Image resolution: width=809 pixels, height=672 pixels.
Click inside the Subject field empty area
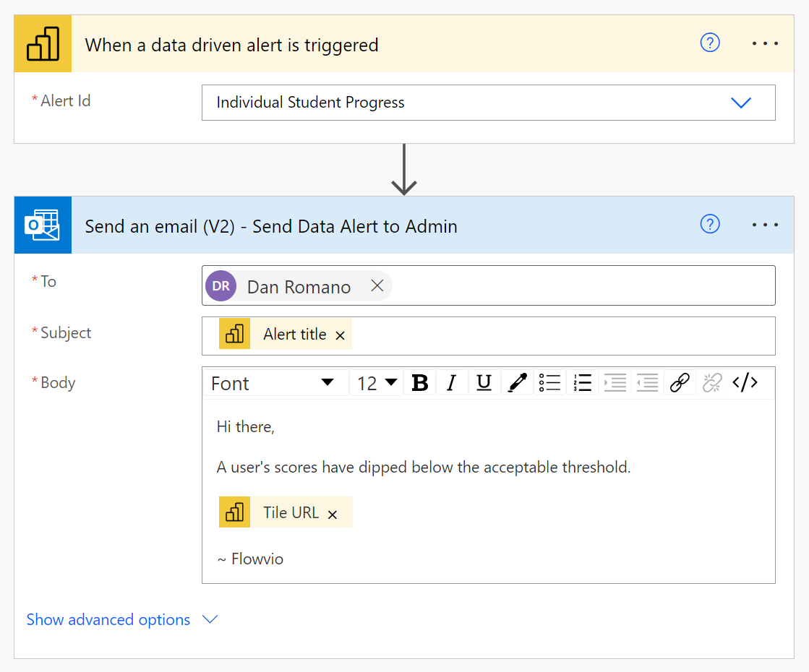562,336
